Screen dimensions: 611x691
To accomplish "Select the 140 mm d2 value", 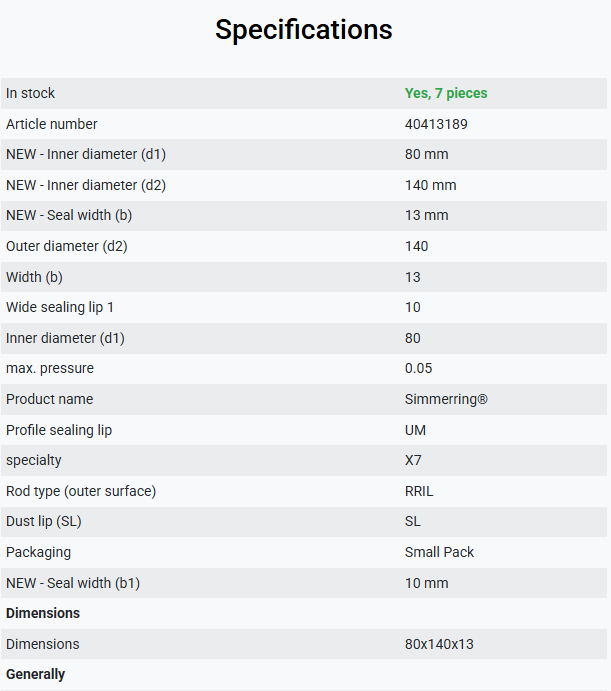I will click(430, 185).
